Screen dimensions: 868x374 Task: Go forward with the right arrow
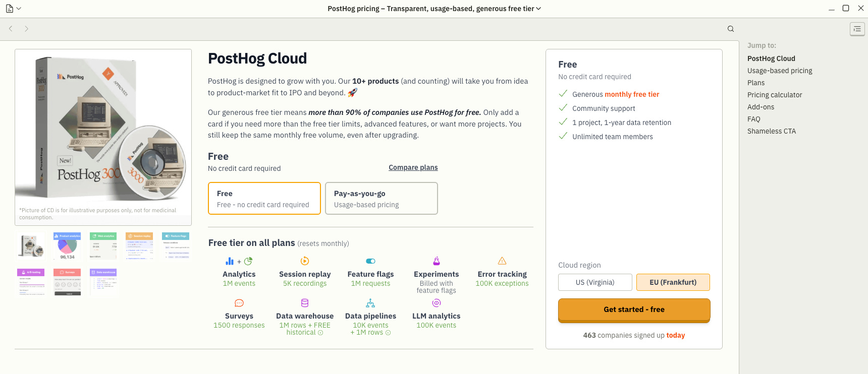26,29
